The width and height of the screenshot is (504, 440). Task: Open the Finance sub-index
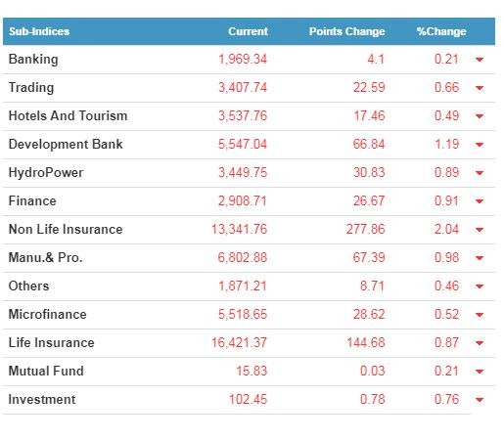pyautogui.click(x=32, y=200)
